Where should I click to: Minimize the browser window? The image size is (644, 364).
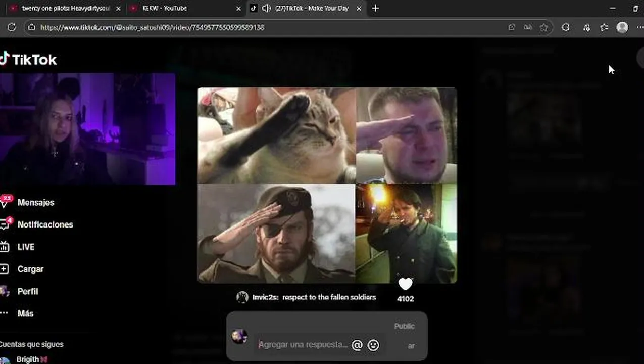[x=613, y=8]
